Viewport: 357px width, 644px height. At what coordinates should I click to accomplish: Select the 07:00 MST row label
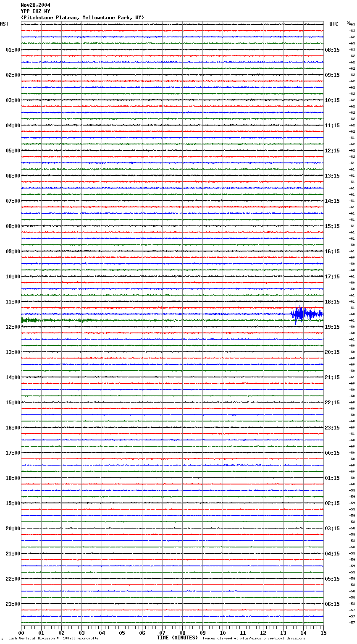coord(13,201)
